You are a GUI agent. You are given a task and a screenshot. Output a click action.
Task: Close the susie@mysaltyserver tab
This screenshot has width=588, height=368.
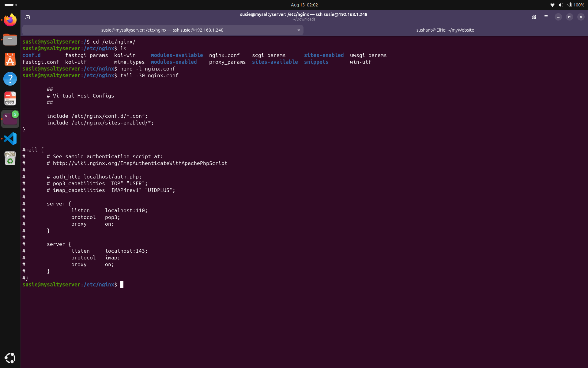pos(299,30)
